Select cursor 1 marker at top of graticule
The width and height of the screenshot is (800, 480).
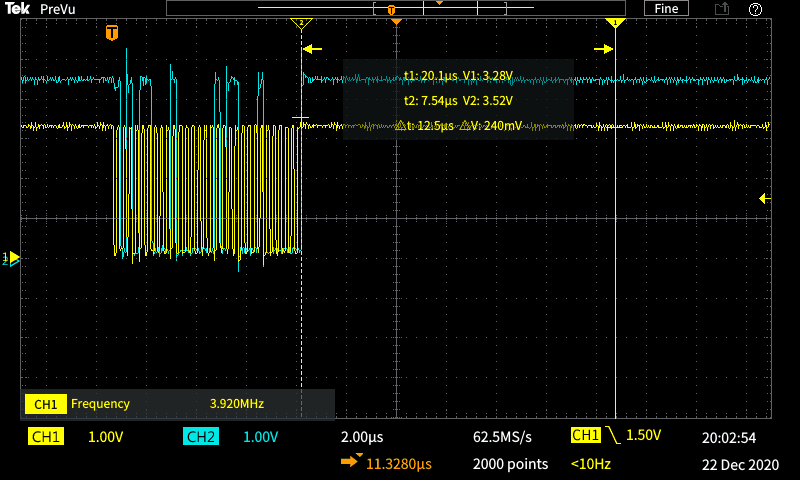(x=615, y=23)
